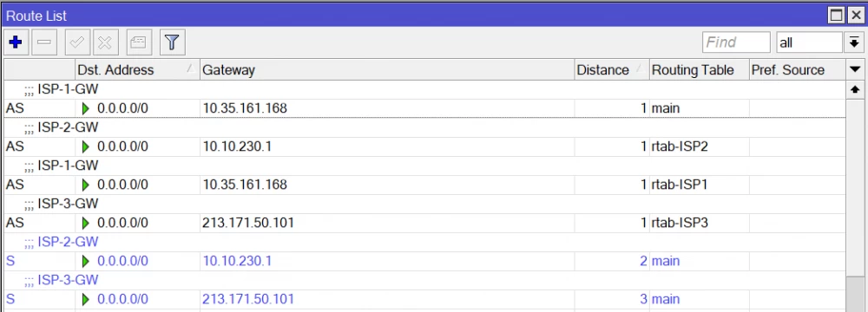Click the distance 2 cell
Screen dimensions: 868x312
[612, 261]
